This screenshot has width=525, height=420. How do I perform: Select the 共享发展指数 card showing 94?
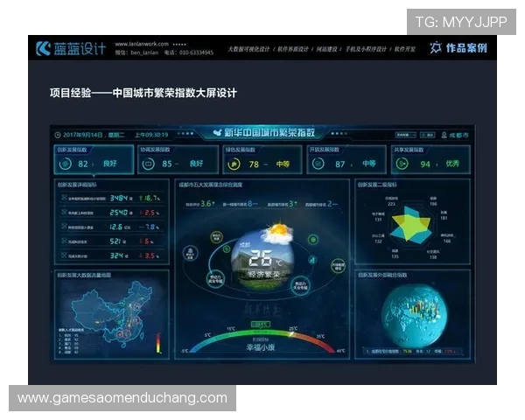tap(430, 159)
